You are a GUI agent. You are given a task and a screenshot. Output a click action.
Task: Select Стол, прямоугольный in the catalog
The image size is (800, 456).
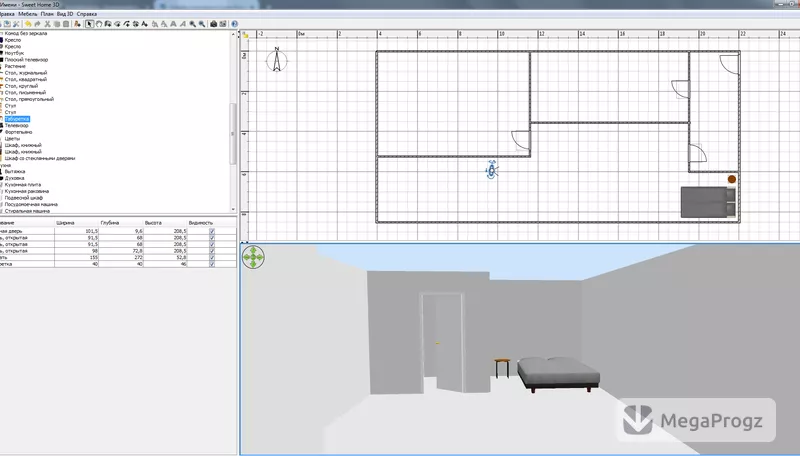(x=29, y=99)
